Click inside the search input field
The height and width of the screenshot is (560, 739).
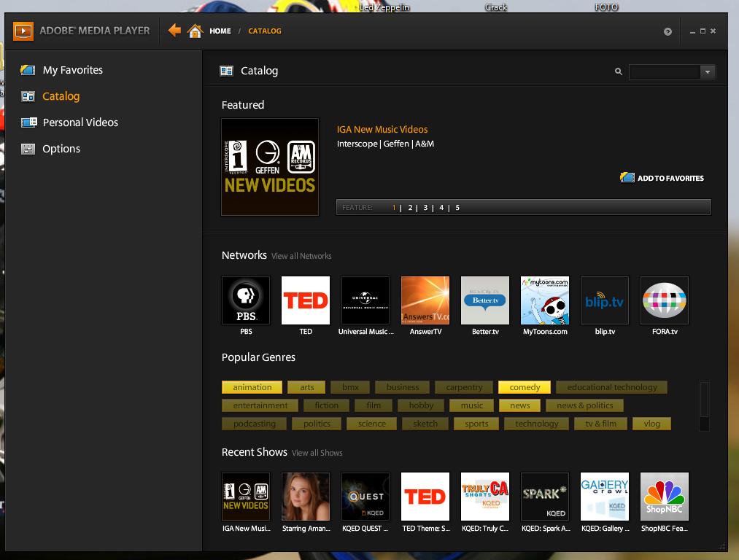[665, 72]
